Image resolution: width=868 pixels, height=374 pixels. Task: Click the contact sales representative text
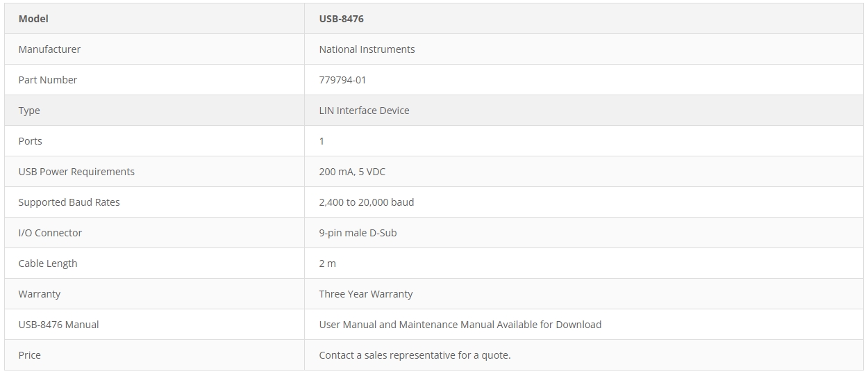click(415, 355)
